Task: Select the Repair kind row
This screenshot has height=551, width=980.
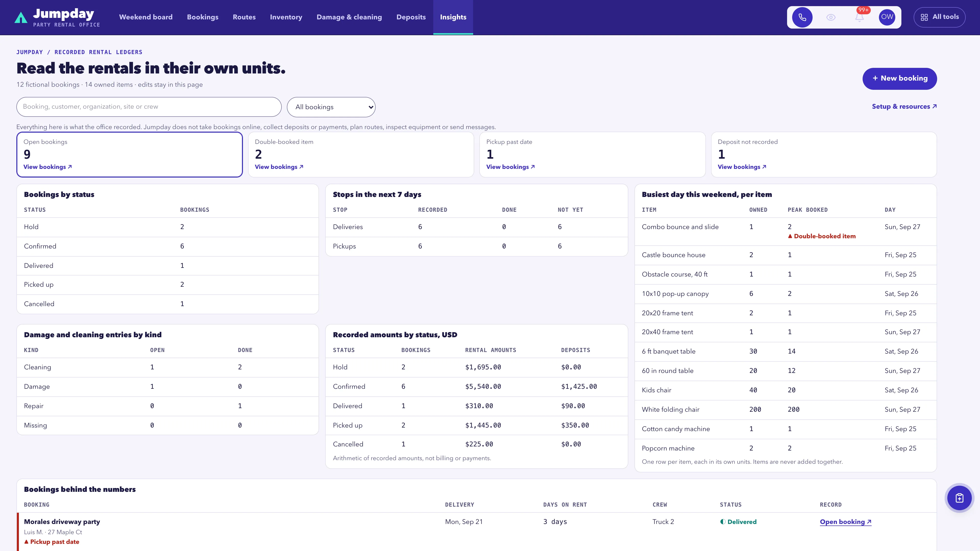Action: (x=167, y=406)
